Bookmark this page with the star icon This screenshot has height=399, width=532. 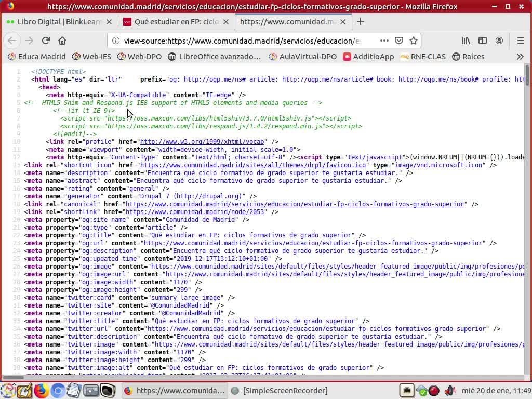click(x=414, y=41)
